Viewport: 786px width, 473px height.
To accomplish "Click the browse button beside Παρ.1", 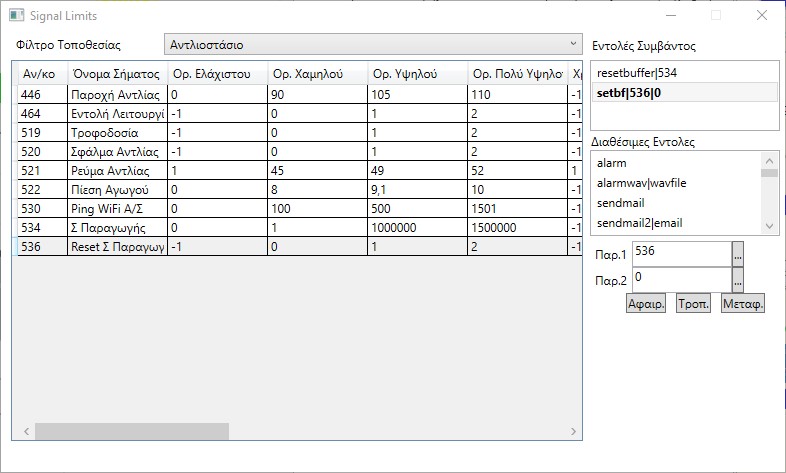I will pos(738,254).
